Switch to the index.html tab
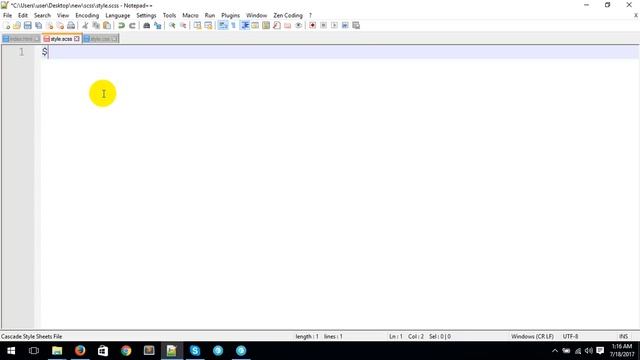This screenshot has height=360, width=640. pyautogui.click(x=21, y=39)
